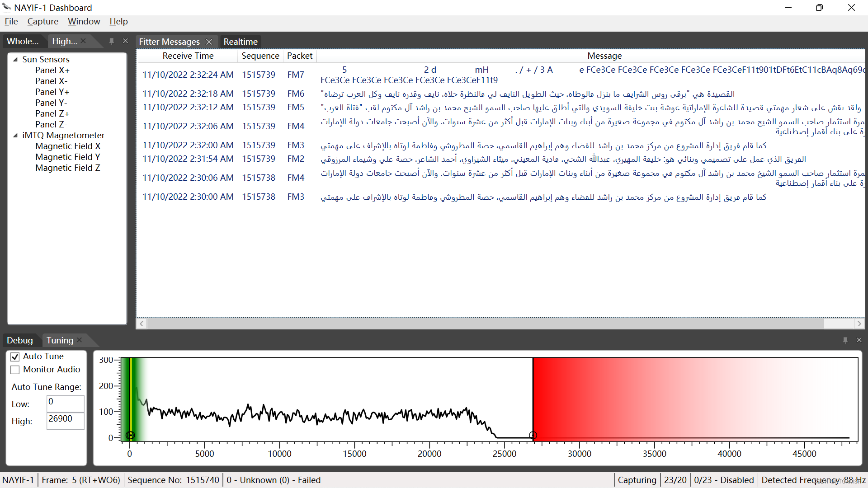Screen dimensions: 868x488
Task: Click the messages scroll right arrow
Action: (859, 324)
